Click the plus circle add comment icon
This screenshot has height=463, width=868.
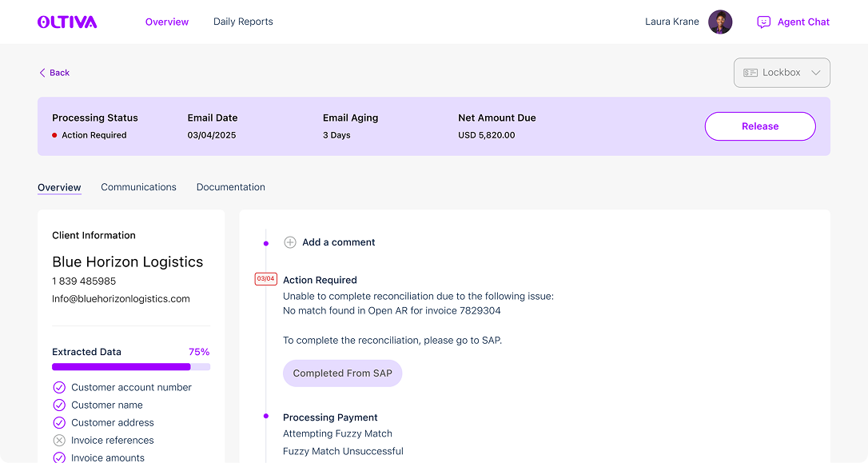click(x=290, y=242)
